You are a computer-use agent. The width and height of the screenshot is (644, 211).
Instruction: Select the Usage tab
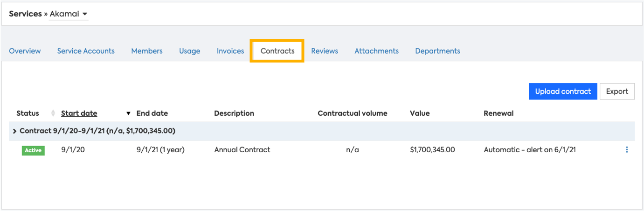click(189, 51)
